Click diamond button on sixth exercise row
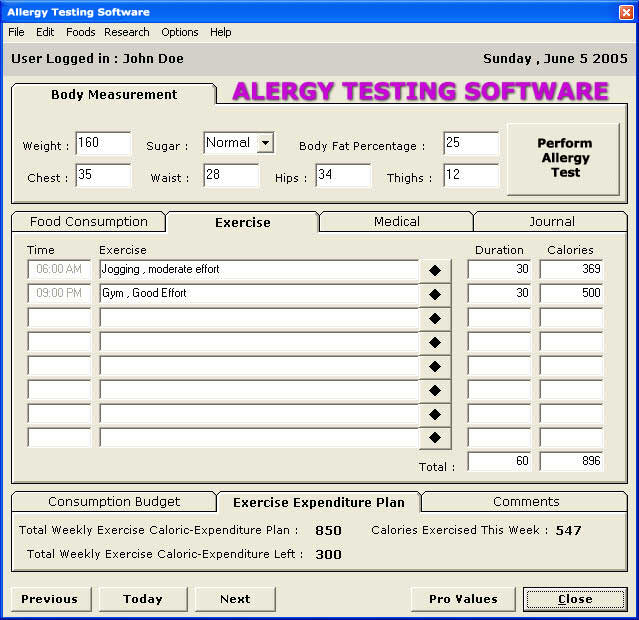Viewport: 639px width, 620px height. click(435, 391)
